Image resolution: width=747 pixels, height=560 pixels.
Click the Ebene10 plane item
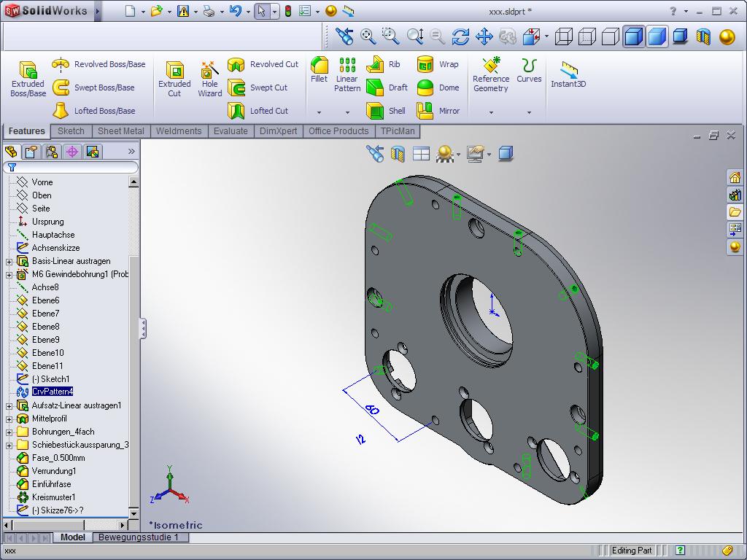pos(47,353)
